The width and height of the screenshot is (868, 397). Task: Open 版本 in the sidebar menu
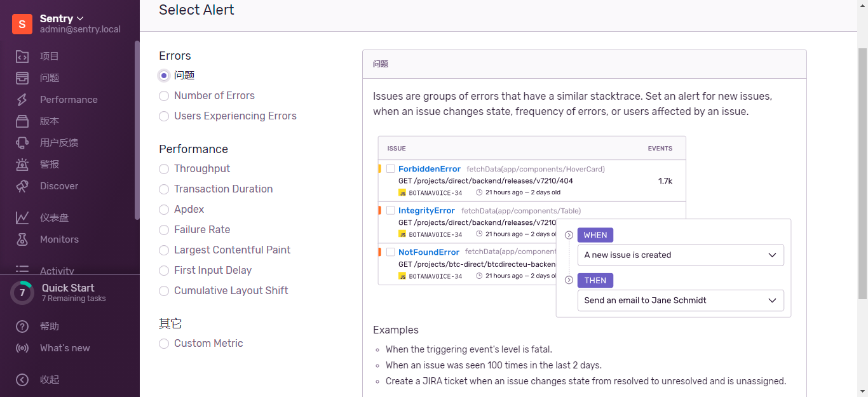[50, 121]
